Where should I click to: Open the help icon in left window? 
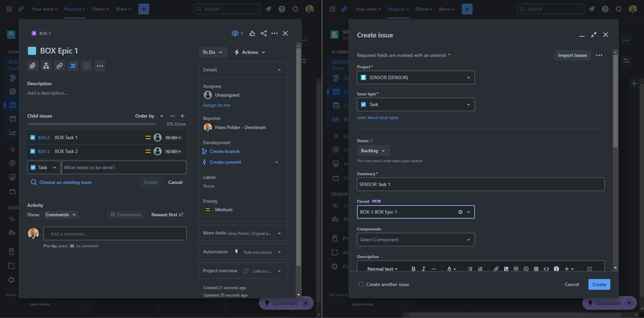click(282, 9)
